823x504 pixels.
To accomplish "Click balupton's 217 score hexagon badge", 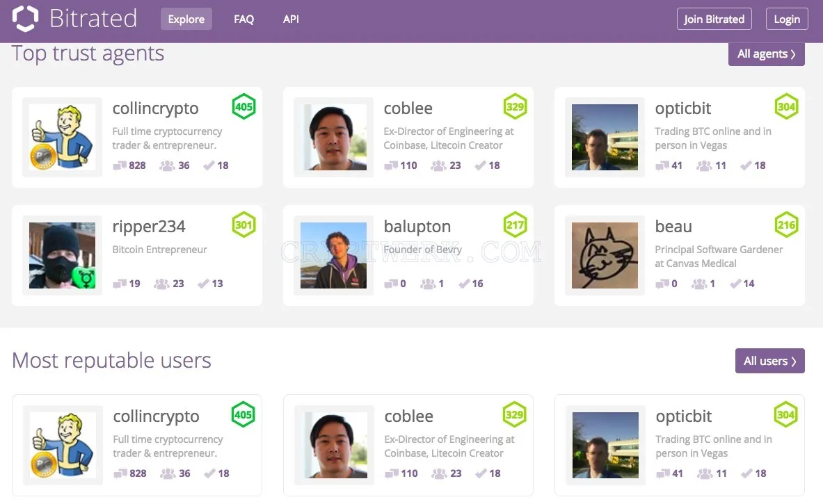I will click(515, 225).
